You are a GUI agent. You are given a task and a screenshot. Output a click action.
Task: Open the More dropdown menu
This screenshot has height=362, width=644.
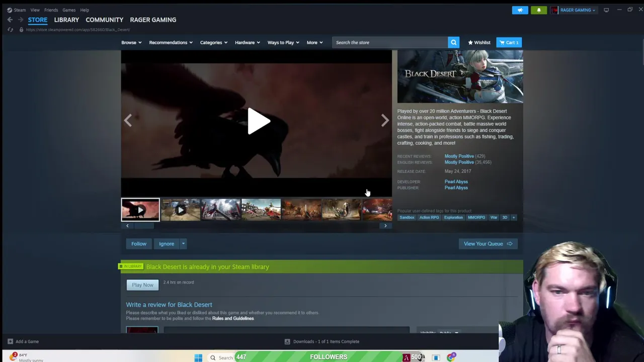(x=314, y=42)
